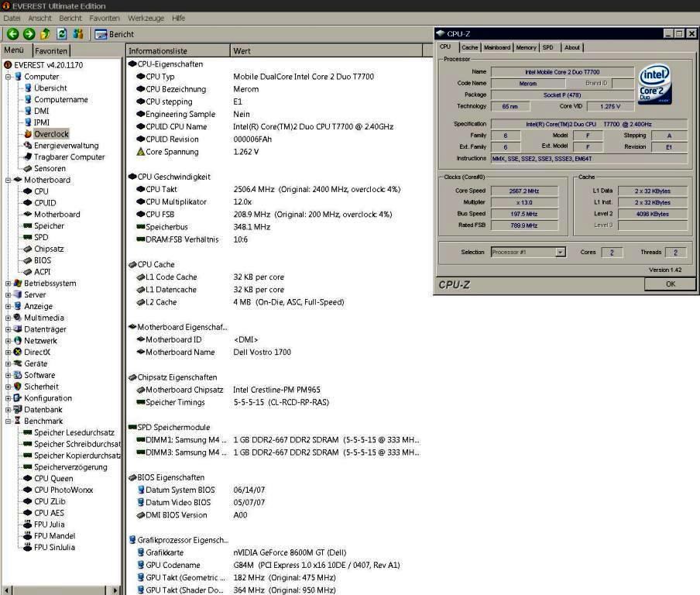The image size is (700, 595).
Task: Collapse the Motherboard tree node
Action: pyautogui.click(x=8, y=180)
